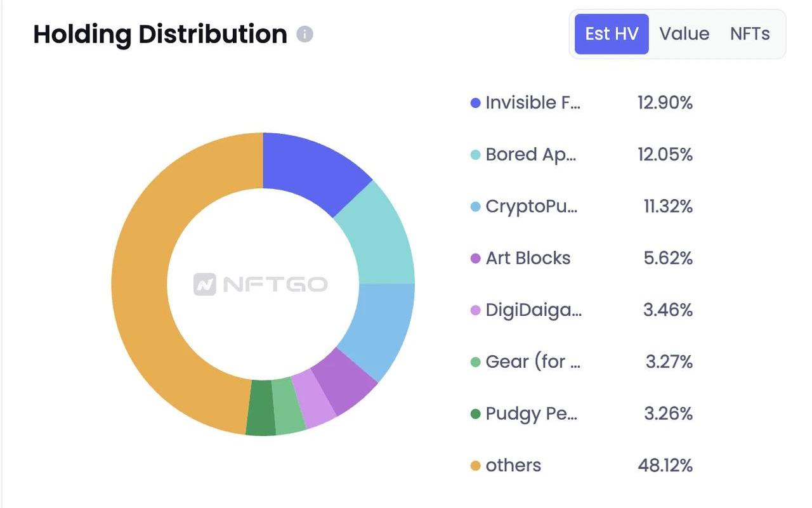
Task: Toggle the DigiDaigaku legend entry
Action: coord(533,310)
